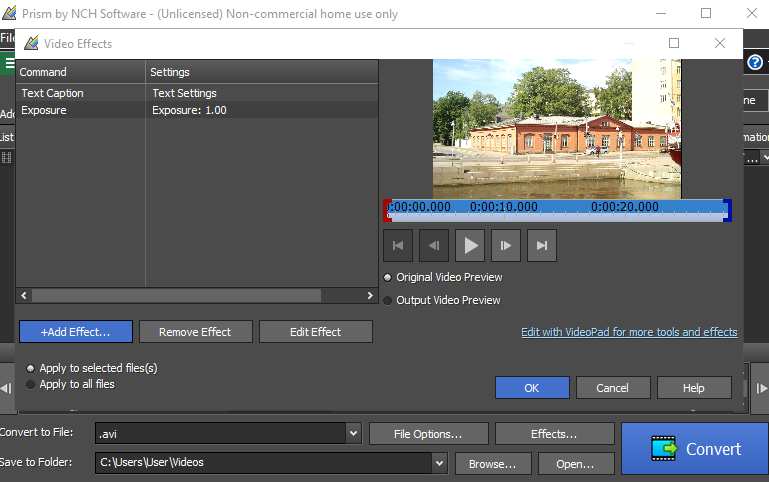
Task: Go to start of video preview
Action: pos(398,245)
